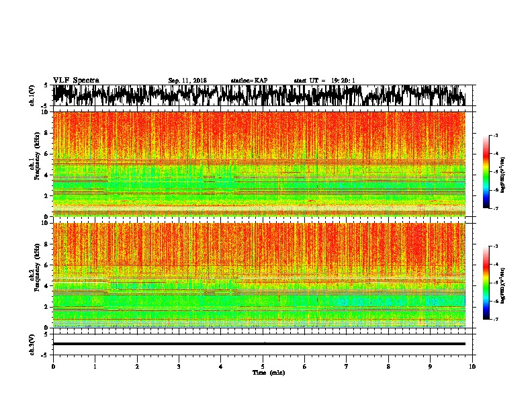Image resolution: width=532 pixels, height=411 pixels.
Task: Select the "station=KAP" label
Action: point(249,81)
